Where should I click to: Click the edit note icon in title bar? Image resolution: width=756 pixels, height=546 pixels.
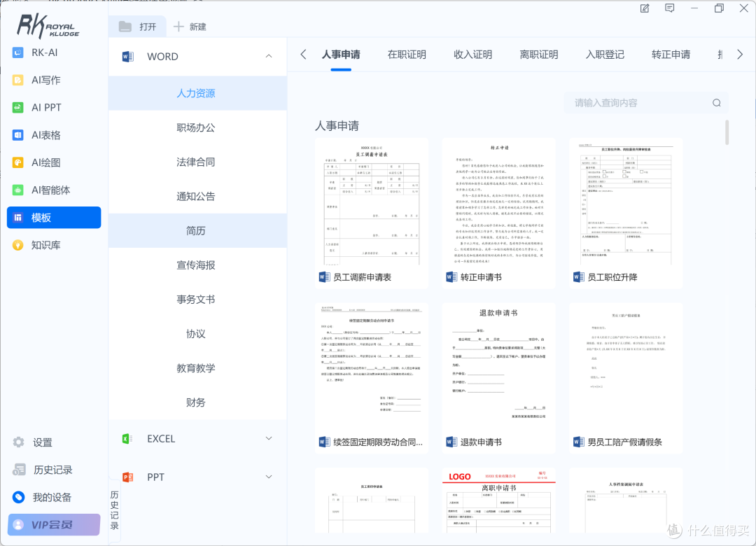[x=645, y=8]
